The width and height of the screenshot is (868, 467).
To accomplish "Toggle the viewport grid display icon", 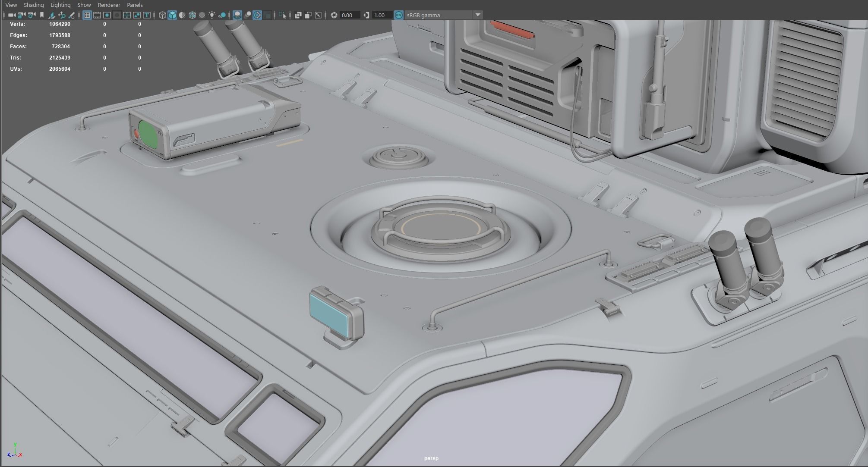I will tap(87, 15).
